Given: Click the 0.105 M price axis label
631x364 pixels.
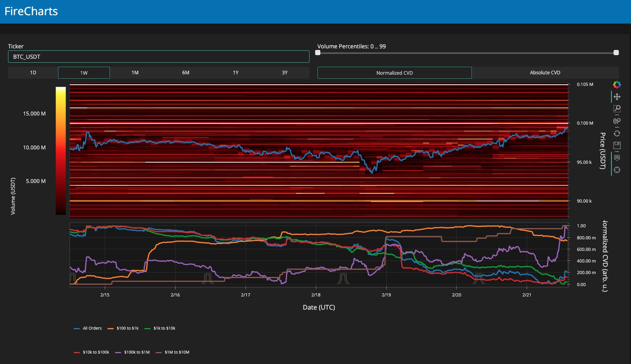Looking at the screenshot, I should click(585, 84).
